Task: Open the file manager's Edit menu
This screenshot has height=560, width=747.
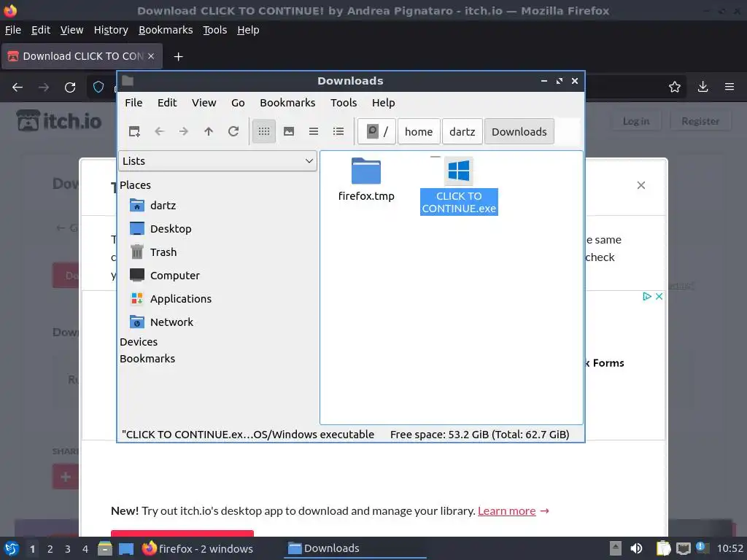Action: (x=167, y=103)
